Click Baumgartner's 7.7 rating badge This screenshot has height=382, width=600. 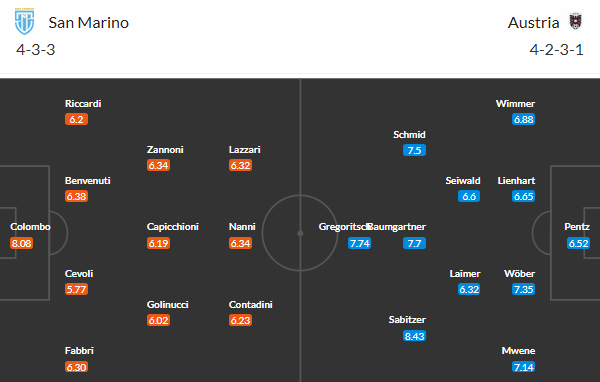point(414,243)
